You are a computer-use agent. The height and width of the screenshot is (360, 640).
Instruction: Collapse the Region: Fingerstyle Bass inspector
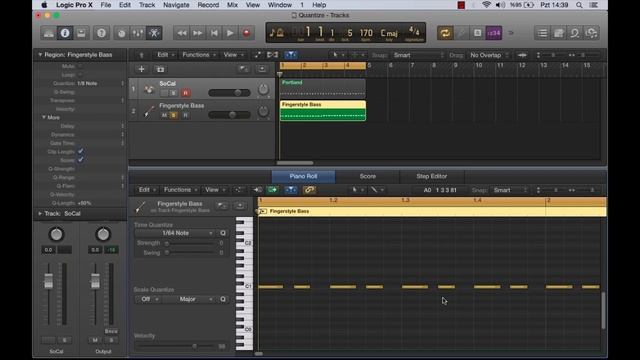(40, 55)
